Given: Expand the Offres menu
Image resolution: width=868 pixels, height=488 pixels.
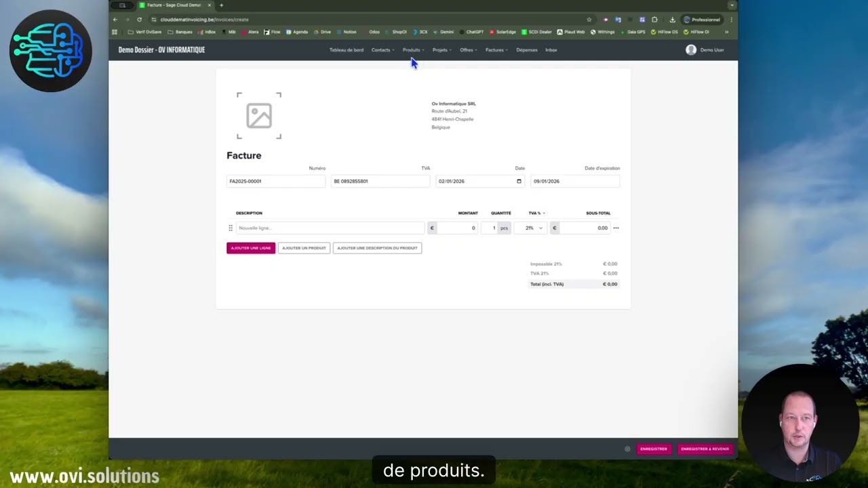Looking at the screenshot, I should point(468,50).
